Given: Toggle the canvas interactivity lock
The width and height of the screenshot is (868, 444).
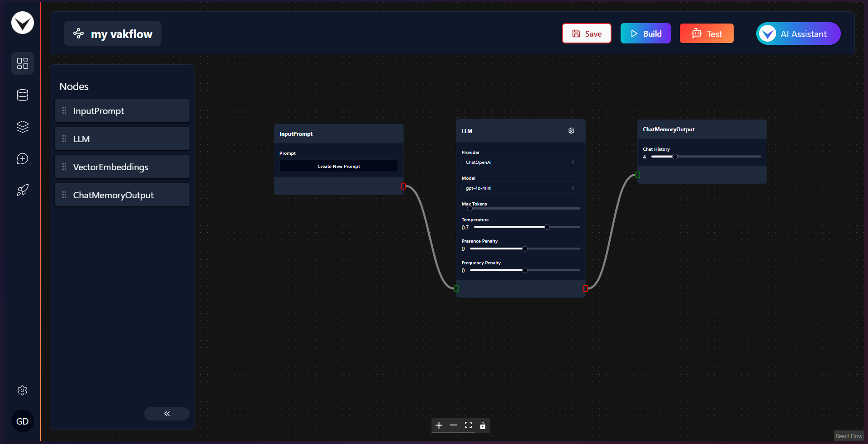Looking at the screenshot, I should 483,425.
